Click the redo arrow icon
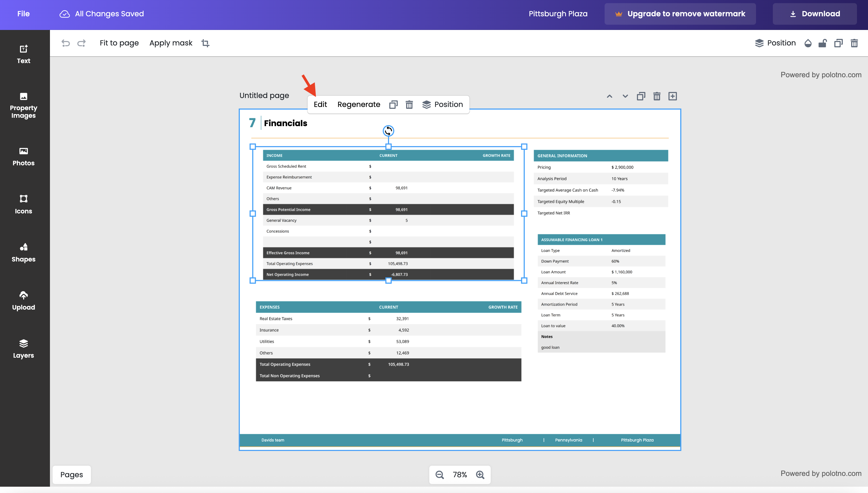Image resolution: width=868 pixels, height=493 pixels. pos(81,43)
